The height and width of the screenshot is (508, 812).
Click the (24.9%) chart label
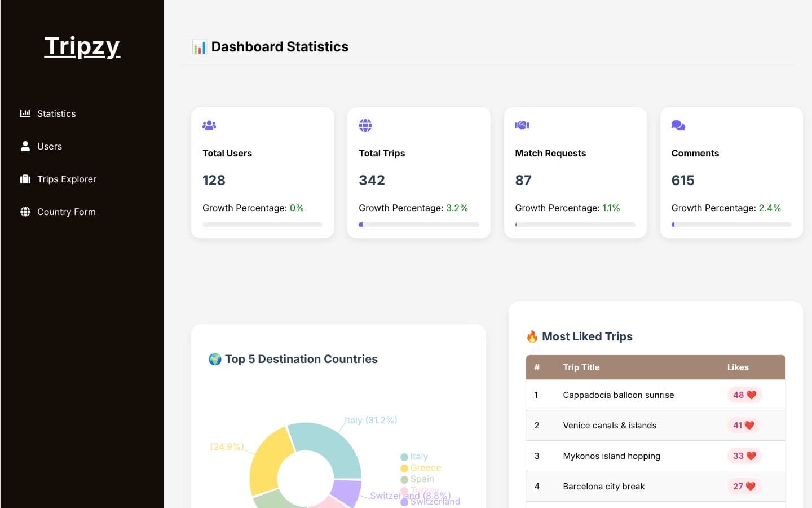[227, 446]
